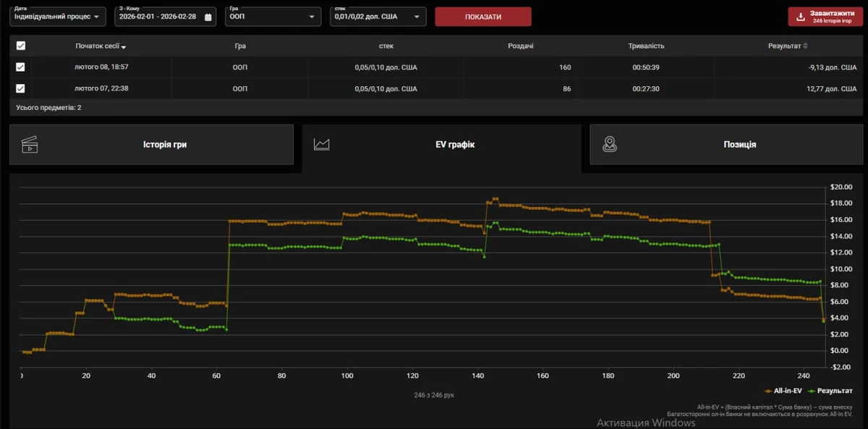Click sort arrow next to Початок сесії
Screen dimensions: 868x429
point(124,47)
